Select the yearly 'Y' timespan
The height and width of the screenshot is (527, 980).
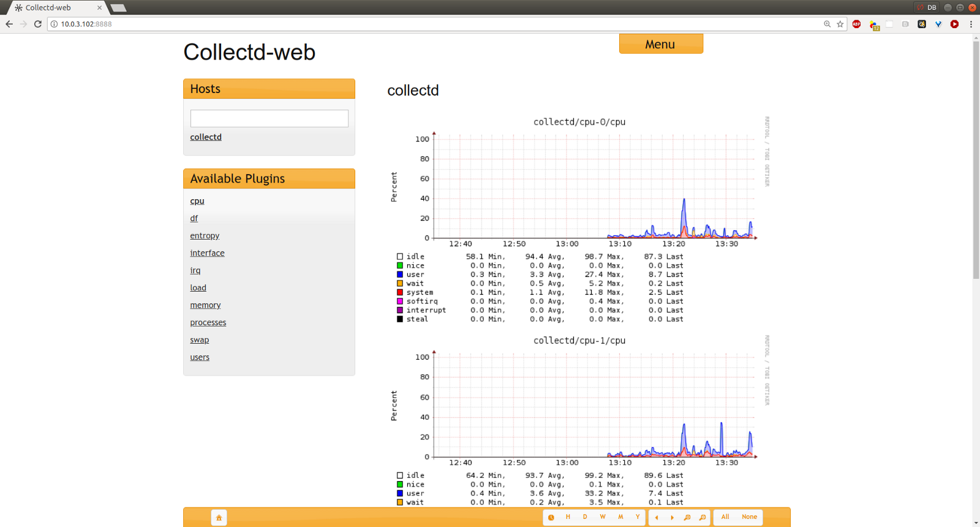[x=638, y=517]
